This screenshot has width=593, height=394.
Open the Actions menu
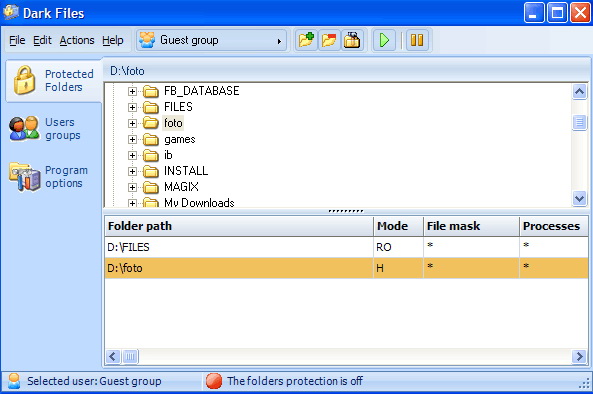(77, 40)
